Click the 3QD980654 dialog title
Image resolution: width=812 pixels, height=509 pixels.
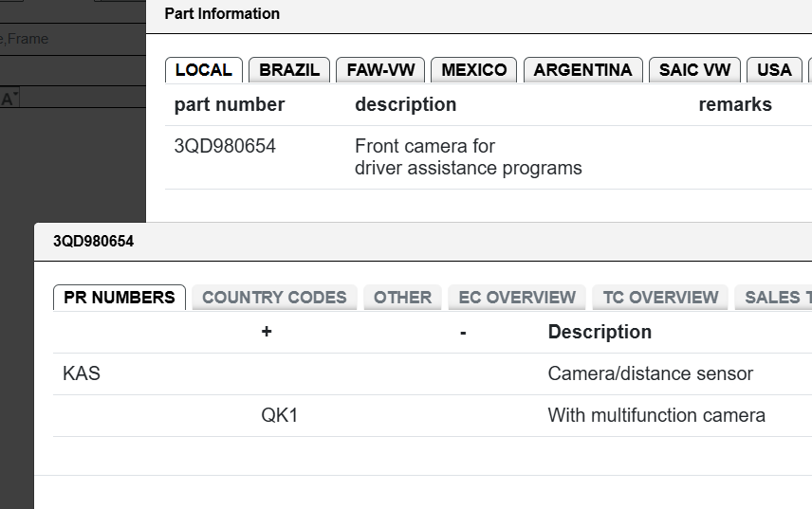(x=93, y=241)
